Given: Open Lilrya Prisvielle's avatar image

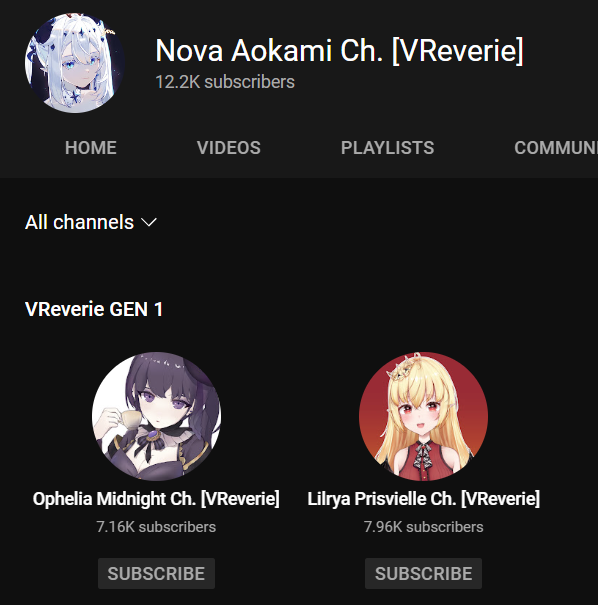Looking at the screenshot, I should click(x=423, y=416).
